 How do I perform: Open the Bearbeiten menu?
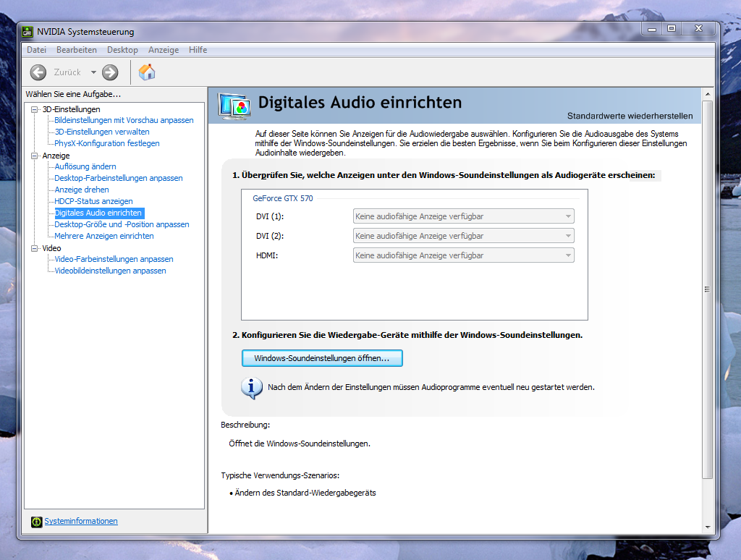(77, 50)
